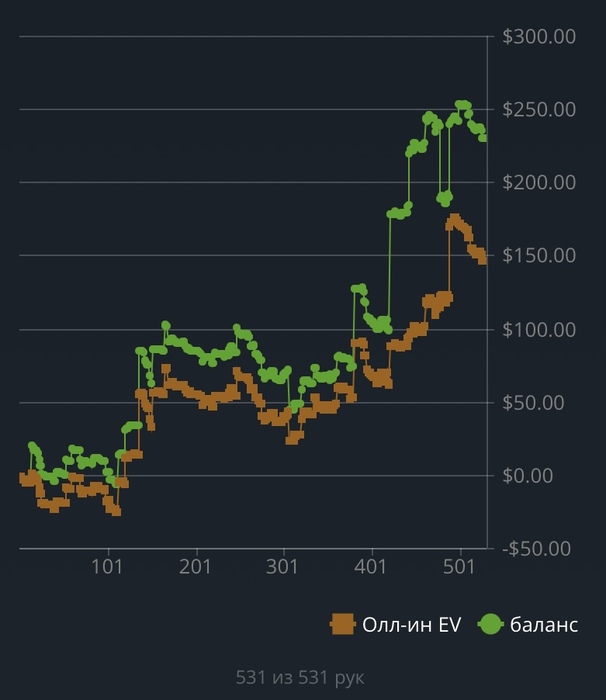Select the $50.00 axis label

click(533, 403)
